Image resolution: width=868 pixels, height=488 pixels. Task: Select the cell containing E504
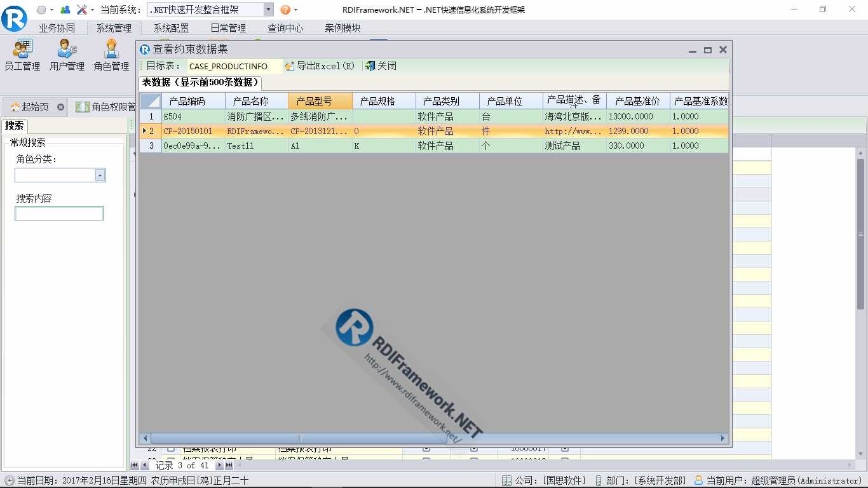point(193,116)
